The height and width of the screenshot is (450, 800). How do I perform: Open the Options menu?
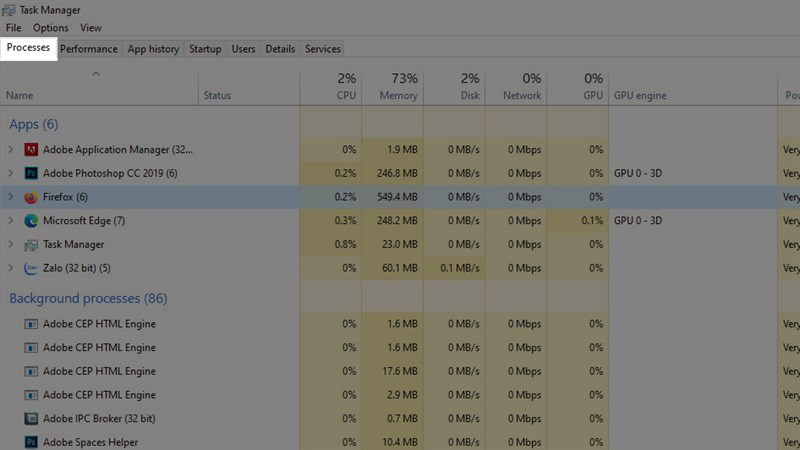(x=50, y=28)
